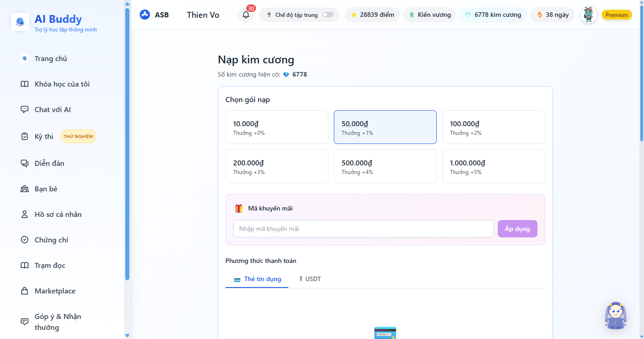Choose the 1.000.000₫ package with +5% bonus
This screenshot has height=339, width=644.
pos(494,166)
